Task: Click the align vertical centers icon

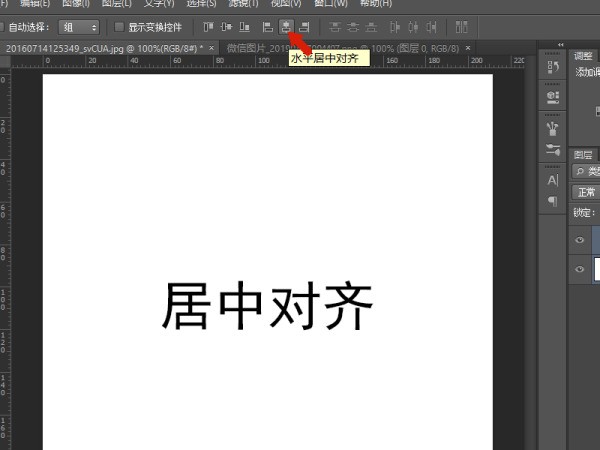Action: pos(226,26)
